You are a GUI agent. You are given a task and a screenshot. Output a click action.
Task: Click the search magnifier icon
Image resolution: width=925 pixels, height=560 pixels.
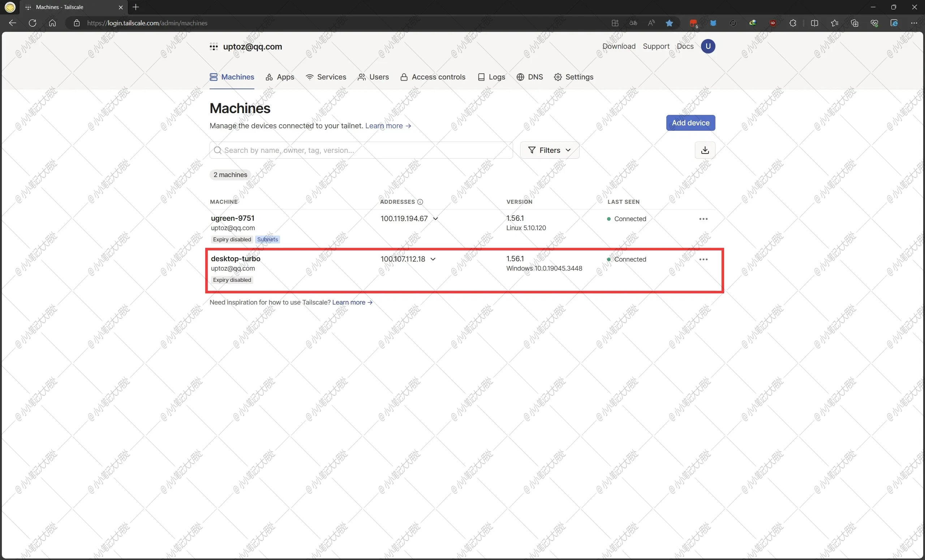point(218,150)
